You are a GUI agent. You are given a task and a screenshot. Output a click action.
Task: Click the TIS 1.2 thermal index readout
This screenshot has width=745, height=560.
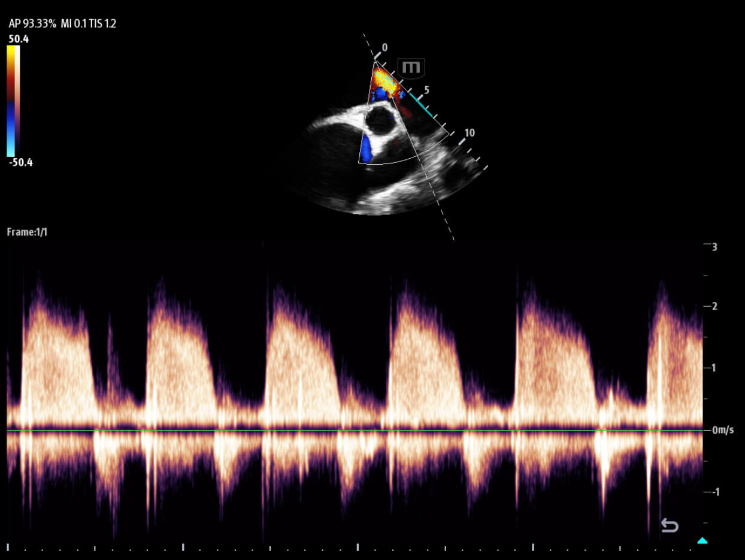tap(102, 24)
